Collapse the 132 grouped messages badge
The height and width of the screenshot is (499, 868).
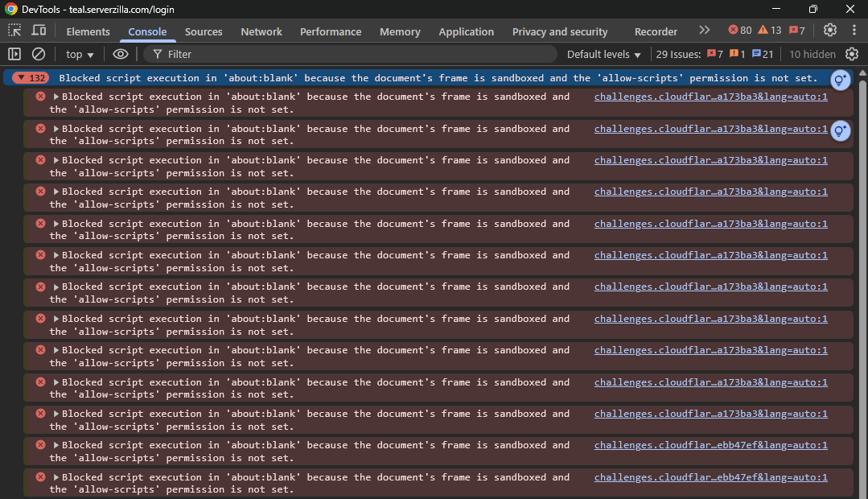31,78
